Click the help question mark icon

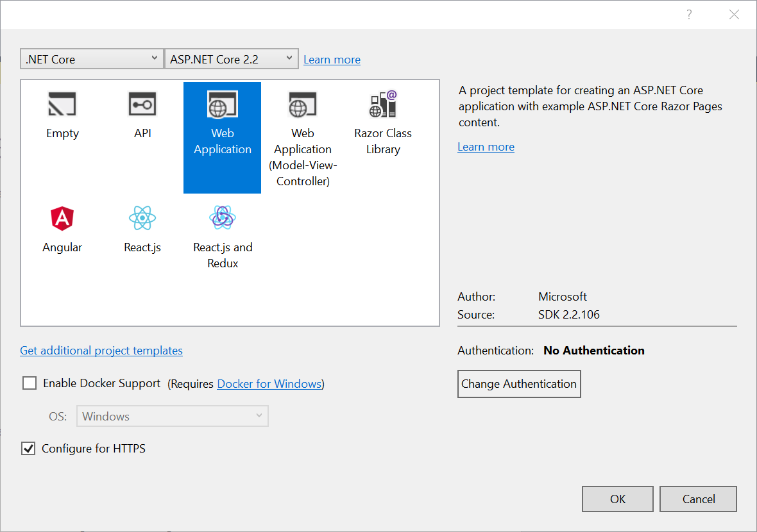pos(689,15)
